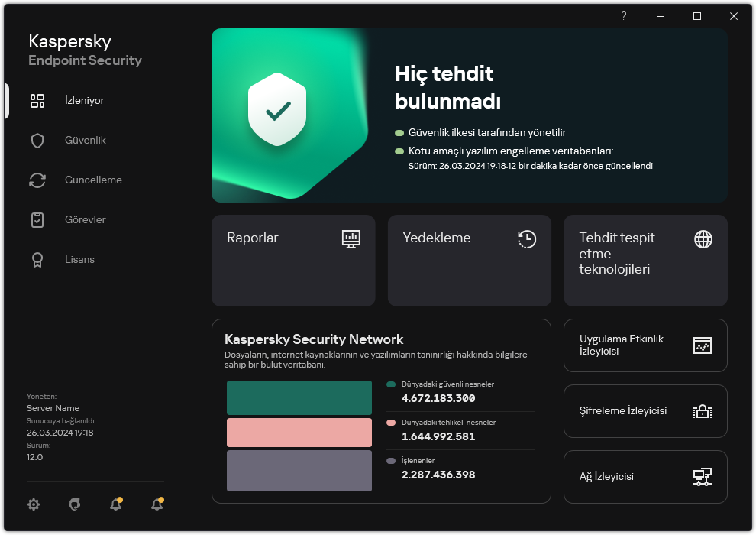756x535 pixels.
Task: Click the clock icon on Yedekleme card
Action: pyautogui.click(x=526, y=239)
